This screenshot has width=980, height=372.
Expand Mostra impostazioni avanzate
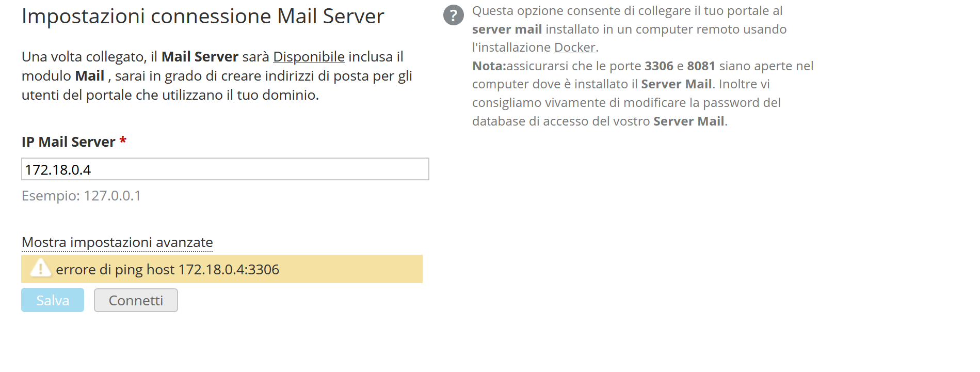coord(117,242)
